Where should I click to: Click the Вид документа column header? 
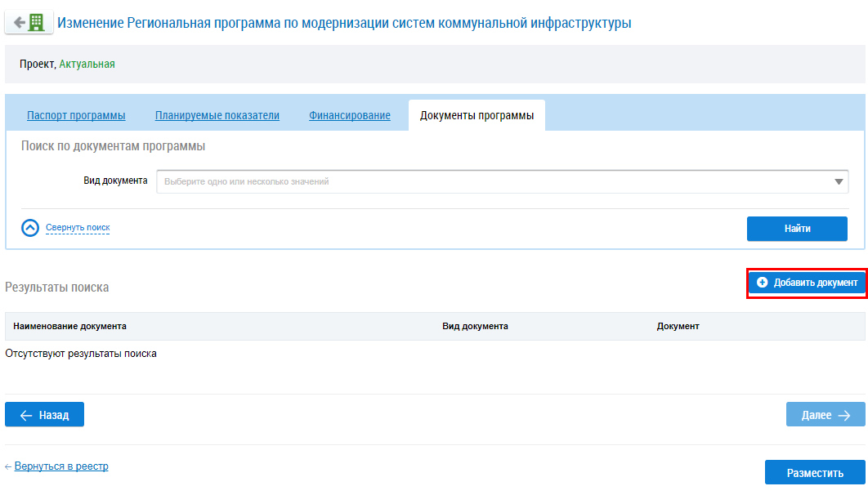click(475, 326)
